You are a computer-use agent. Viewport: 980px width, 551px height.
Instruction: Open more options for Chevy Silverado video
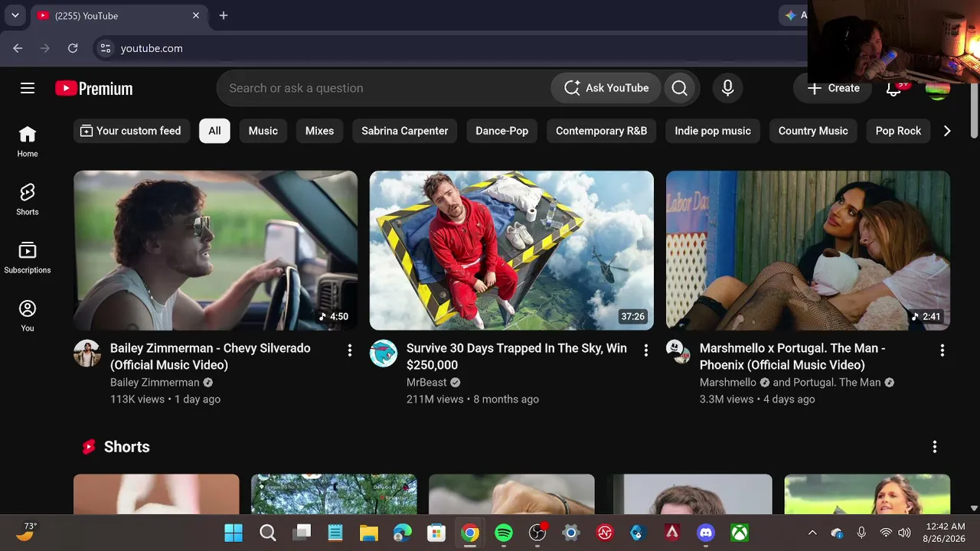(350, 350)
